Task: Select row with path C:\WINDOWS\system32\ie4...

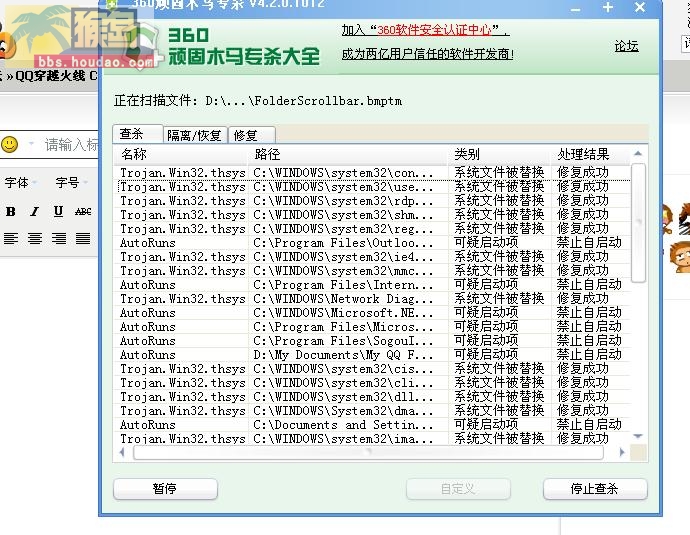Action: 372,257
